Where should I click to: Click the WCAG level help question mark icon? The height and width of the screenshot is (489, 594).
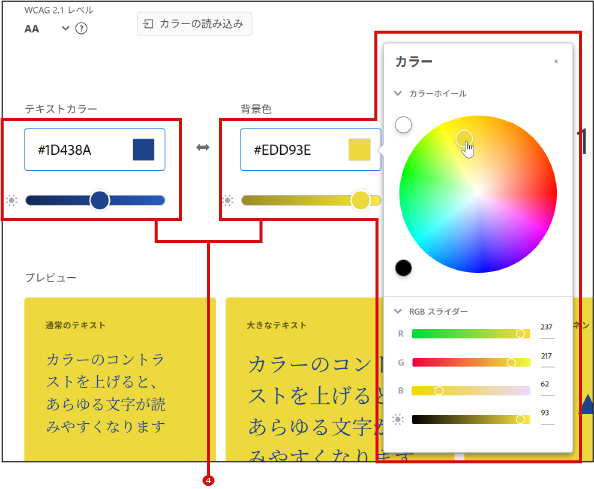click(81, 28)
